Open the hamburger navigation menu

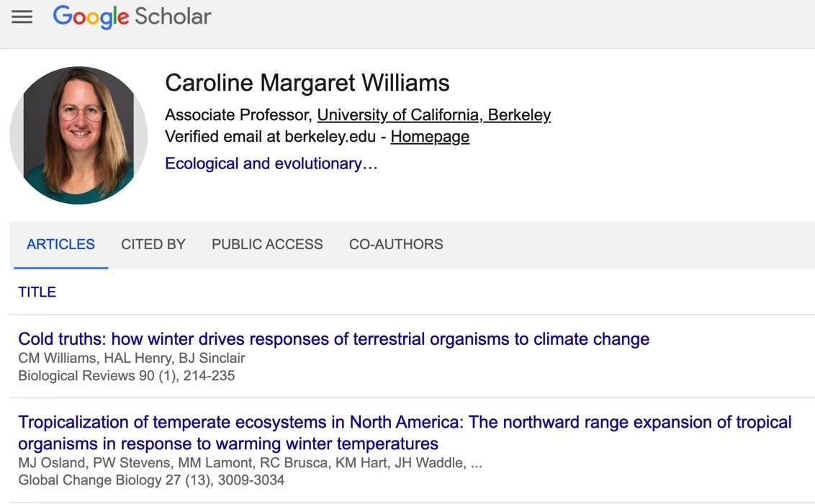[x=22, y=17]
